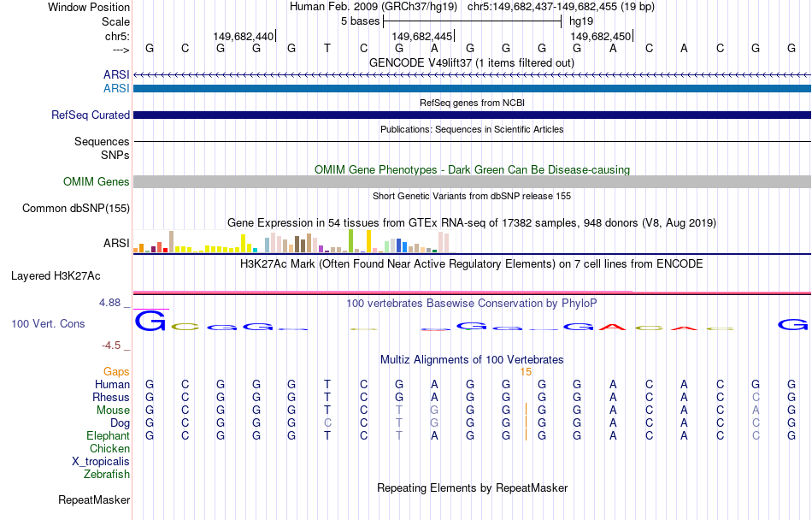This screenshot has width=812, height=520.
Task: Click the chr5:149,682,437-149,682,455 (19 bp) position text
Action: pos(561,7)
